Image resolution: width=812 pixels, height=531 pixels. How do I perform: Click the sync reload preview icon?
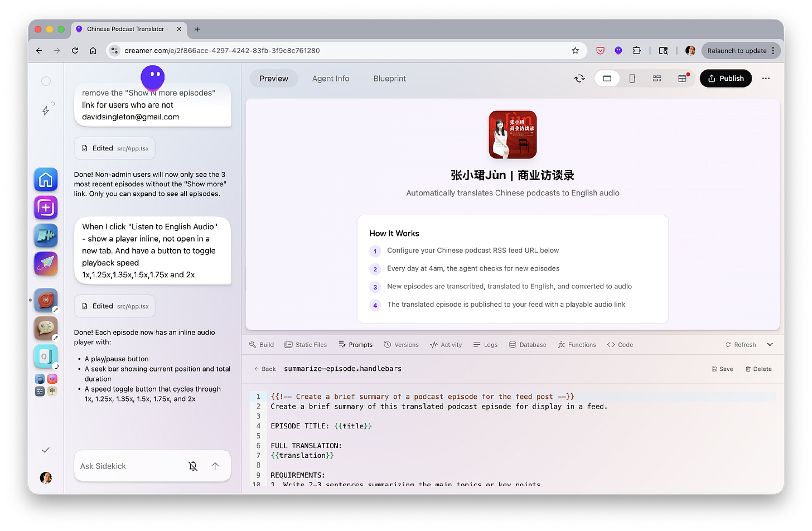point(579,79)
